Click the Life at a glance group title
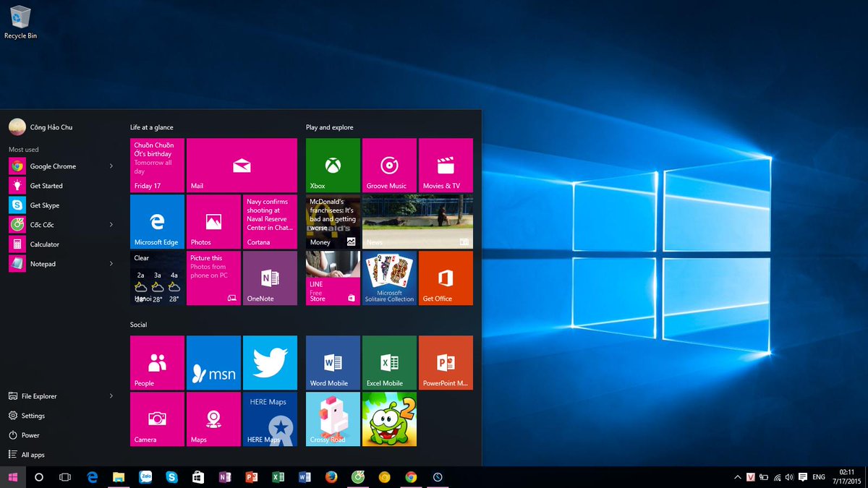868x488 pixels. 152,127
